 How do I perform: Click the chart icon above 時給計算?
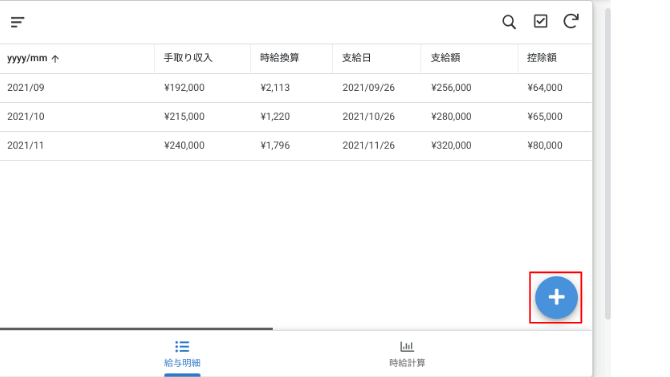coord(407,346)
